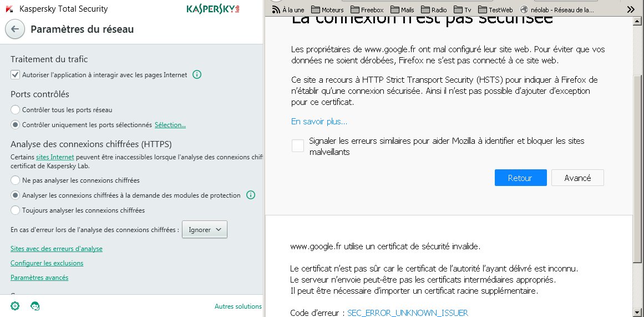This screenshot has width=644, height=317.
Task: Toggle Autoriser l'application à interagir checkbox
Action: pyautogui.click(x=15, y=74)
